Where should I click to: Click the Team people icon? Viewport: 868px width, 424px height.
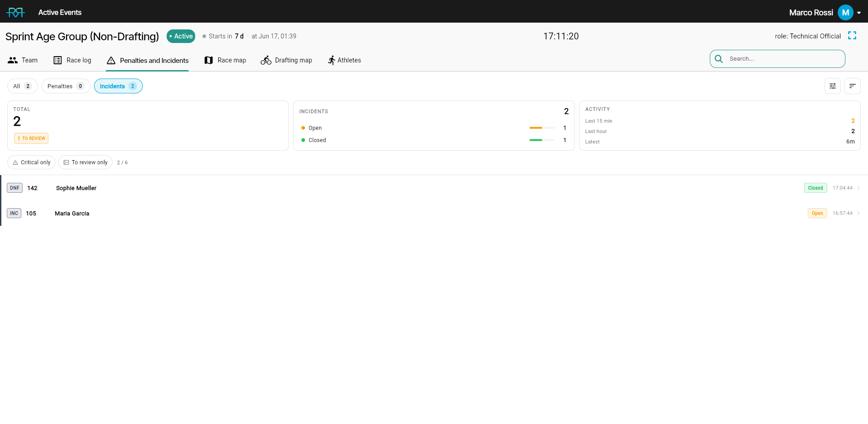pos(13,60)
